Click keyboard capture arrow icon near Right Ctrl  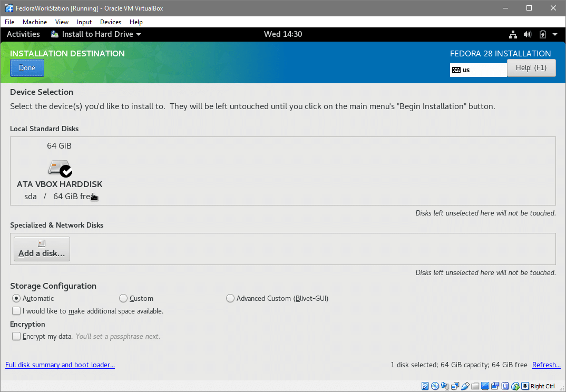click(x=525, y=386)
